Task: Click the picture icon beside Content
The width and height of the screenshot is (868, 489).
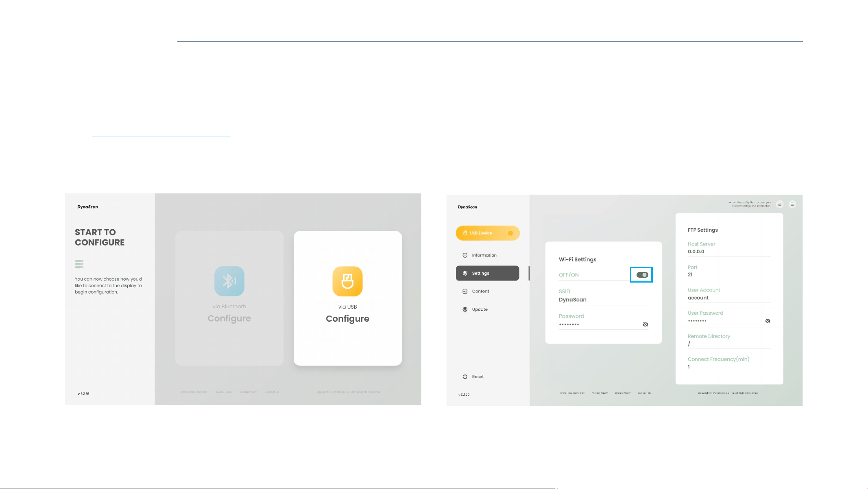Action: point(465,291)
